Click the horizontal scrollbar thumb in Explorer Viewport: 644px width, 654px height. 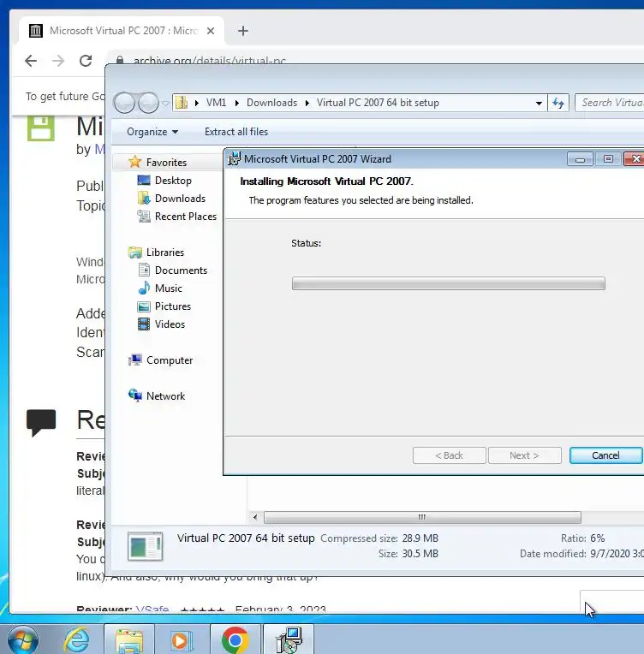coord(422,517)
